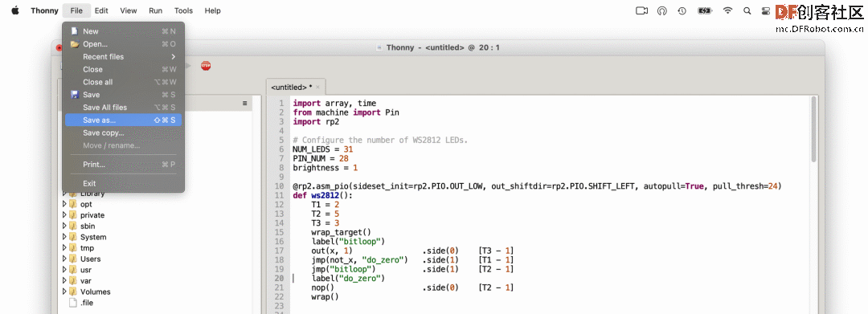868x314 pixels.
Task: Choose Save from the File menu
Action: point(123,95)
